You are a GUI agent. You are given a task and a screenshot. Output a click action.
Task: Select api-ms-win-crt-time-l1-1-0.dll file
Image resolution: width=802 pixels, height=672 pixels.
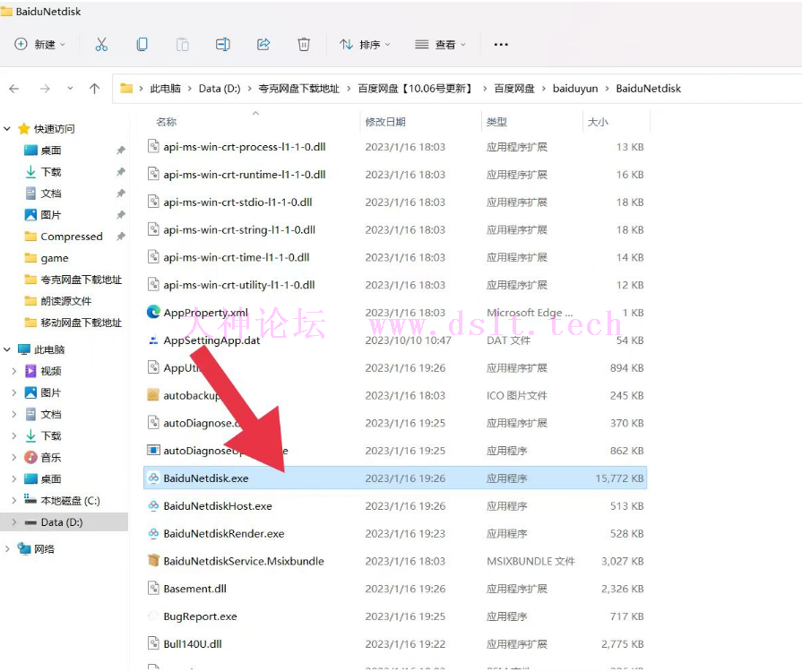(x=395, y=257)
